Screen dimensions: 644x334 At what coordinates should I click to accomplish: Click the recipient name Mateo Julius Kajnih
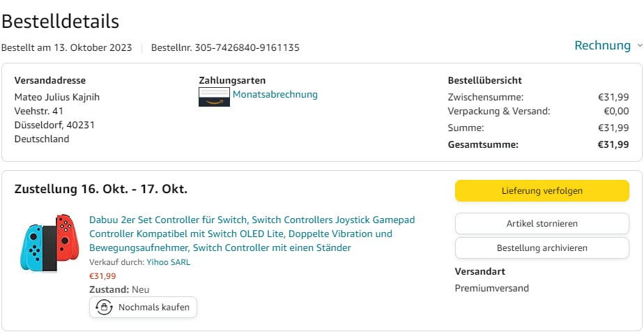point(57,97)
